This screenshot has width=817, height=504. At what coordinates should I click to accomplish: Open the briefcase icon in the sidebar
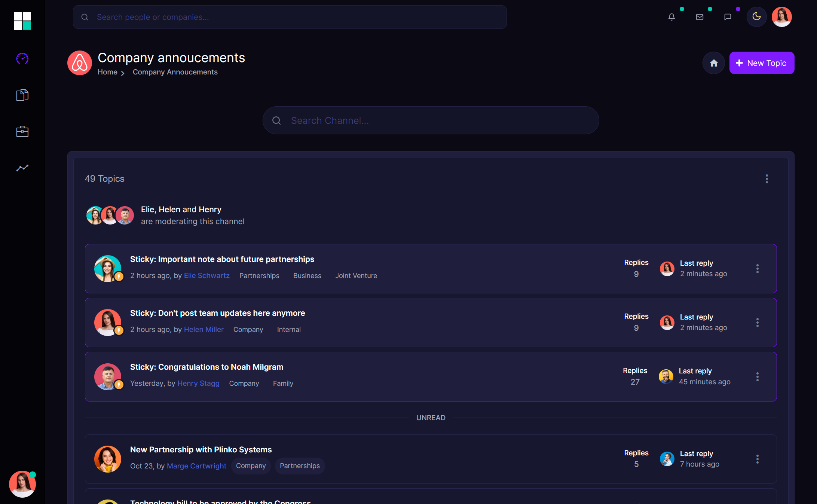pos(22,131)
